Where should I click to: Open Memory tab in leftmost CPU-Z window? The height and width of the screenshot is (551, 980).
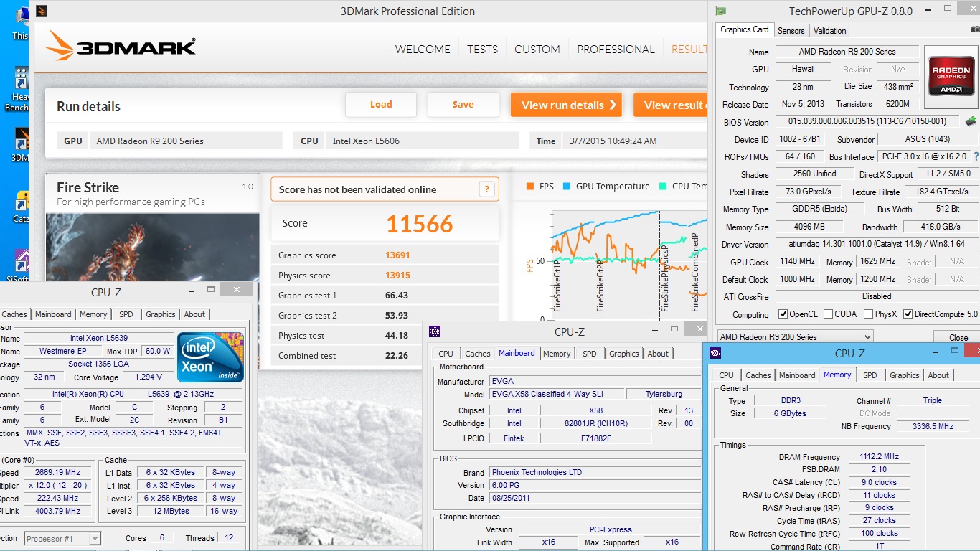coord(93,314)
